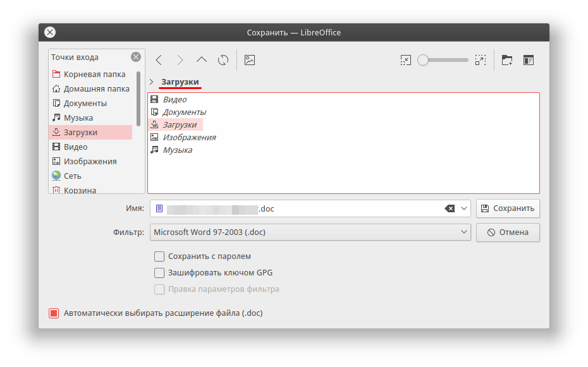Viewport: 588px width, 367px height.
Task: Enable Encrypt with GPG key checkbox
Action: point(159,273)
